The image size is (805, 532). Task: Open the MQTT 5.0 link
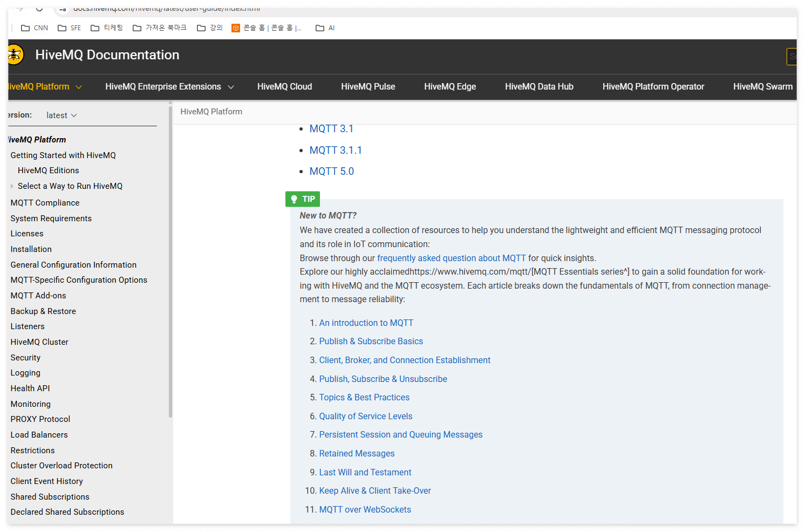click(x=332, y=172)
